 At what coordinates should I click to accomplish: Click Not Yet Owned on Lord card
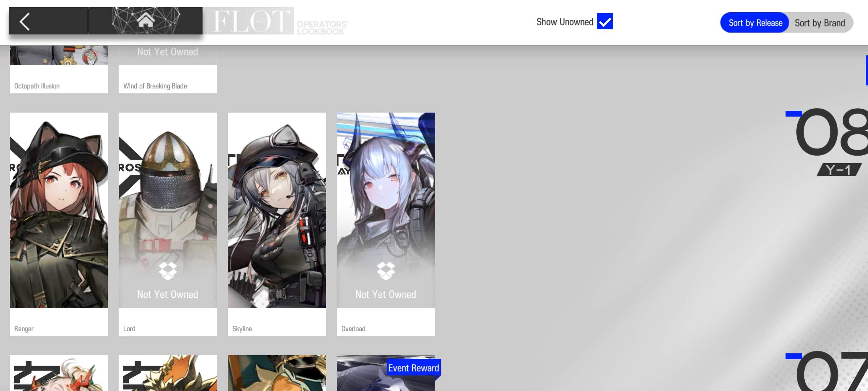(x=167, y=294)
